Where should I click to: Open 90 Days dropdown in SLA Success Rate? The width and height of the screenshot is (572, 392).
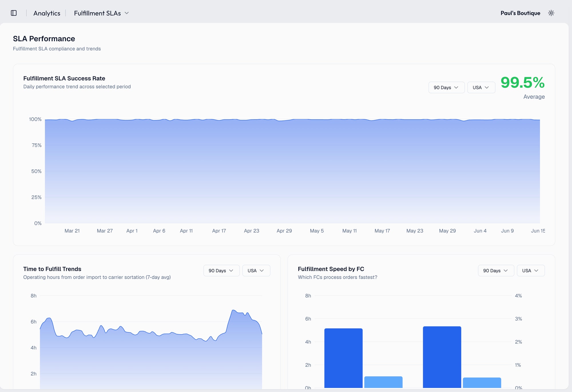(446, 88)
